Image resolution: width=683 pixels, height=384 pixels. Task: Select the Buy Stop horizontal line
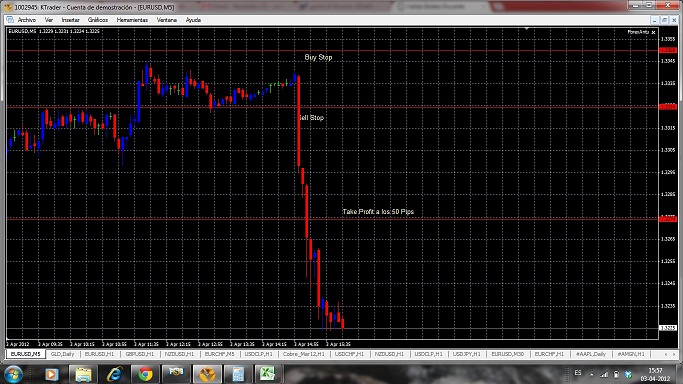click(x=332, y=51)
